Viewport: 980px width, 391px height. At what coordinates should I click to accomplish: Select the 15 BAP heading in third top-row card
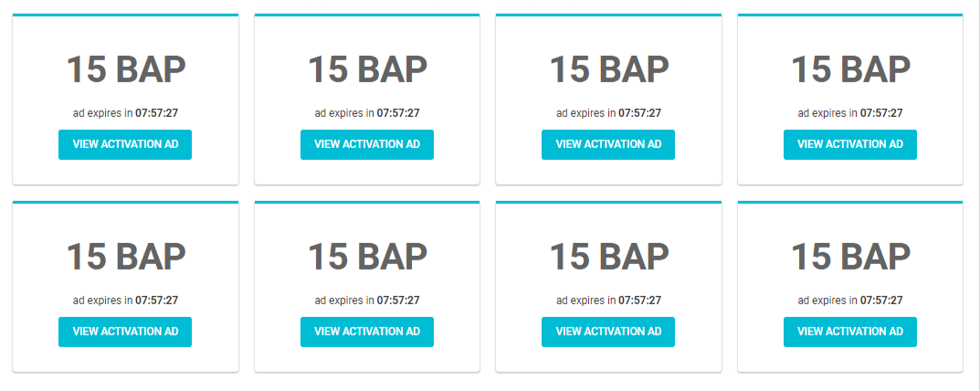click(x=609, y=69)
